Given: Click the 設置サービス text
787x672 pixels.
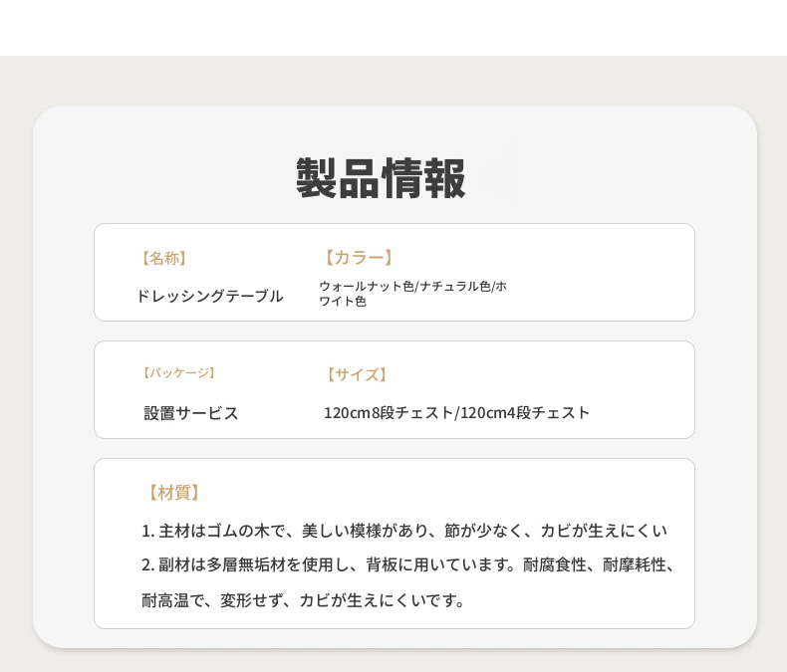Looking at the screenshot, I should click(x=190, y=413).
